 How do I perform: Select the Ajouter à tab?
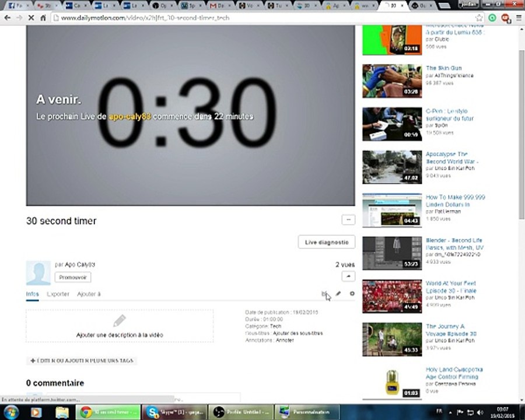pyautogui.click(x=89, y=294)
